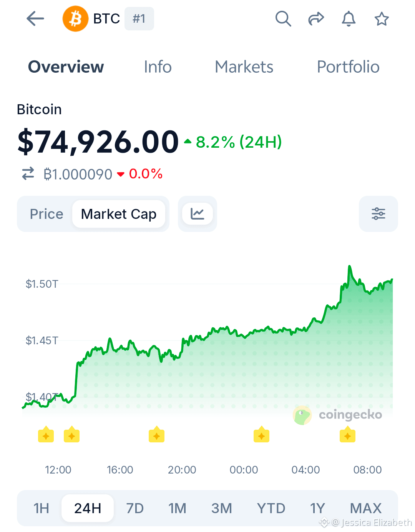Screen dimensions: 415x532
Task: Set a price alert with bell icon
Action: (x=349, y=18)
